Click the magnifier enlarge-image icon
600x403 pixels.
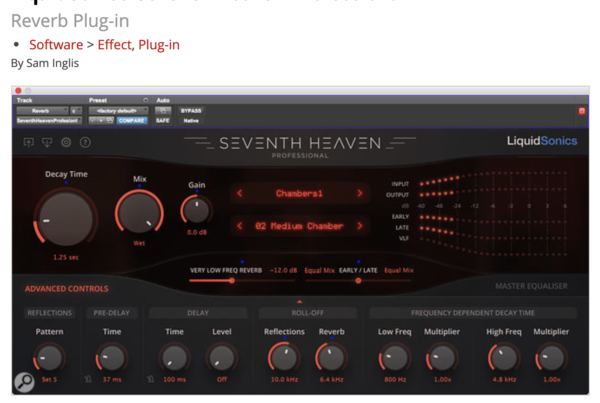pos(24,382)
